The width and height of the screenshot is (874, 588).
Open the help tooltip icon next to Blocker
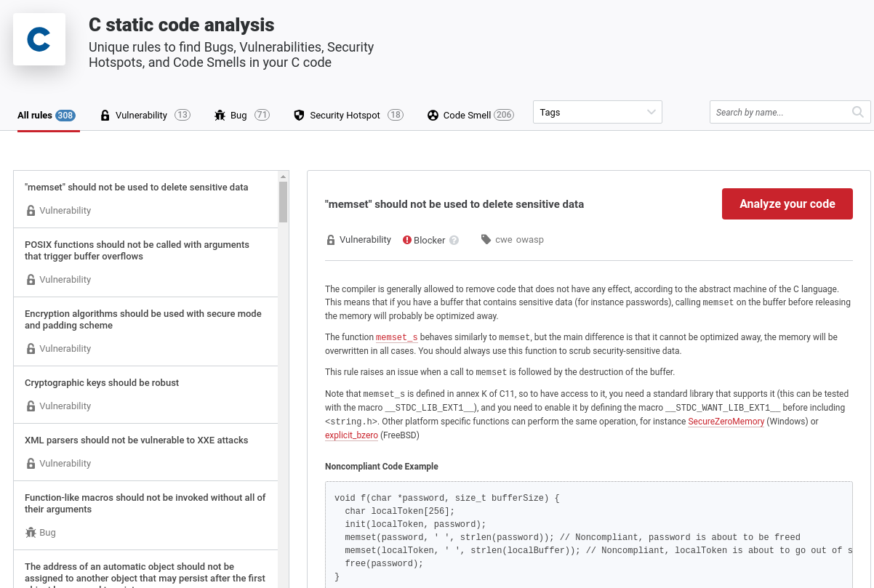click(x=454, y=240)
